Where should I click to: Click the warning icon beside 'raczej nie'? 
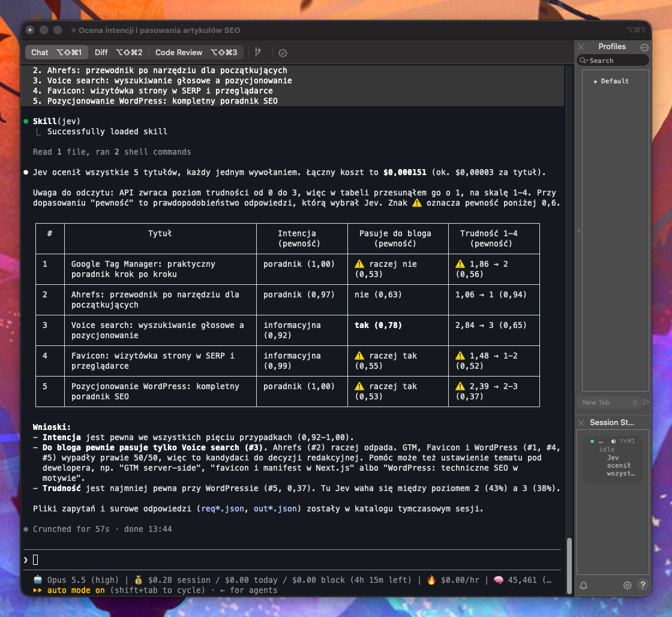coord(359,264)
